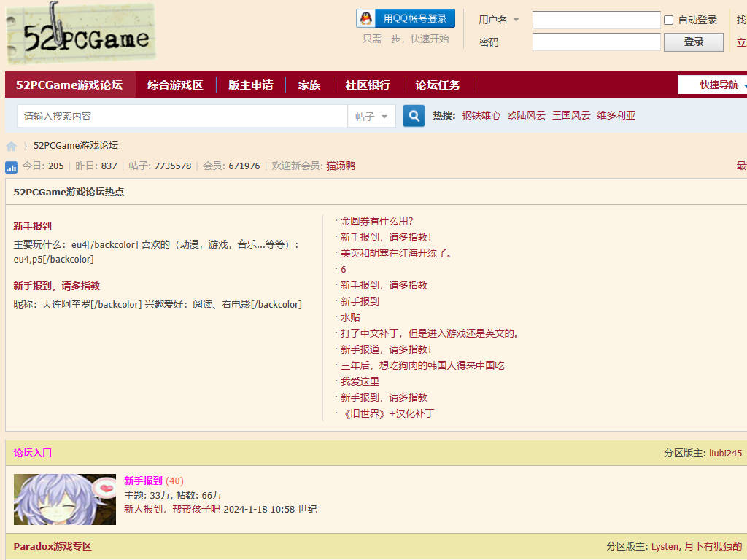The image size is (747, 560).
Task: Open the 快捷导航 panel
Action: point(719,85)
